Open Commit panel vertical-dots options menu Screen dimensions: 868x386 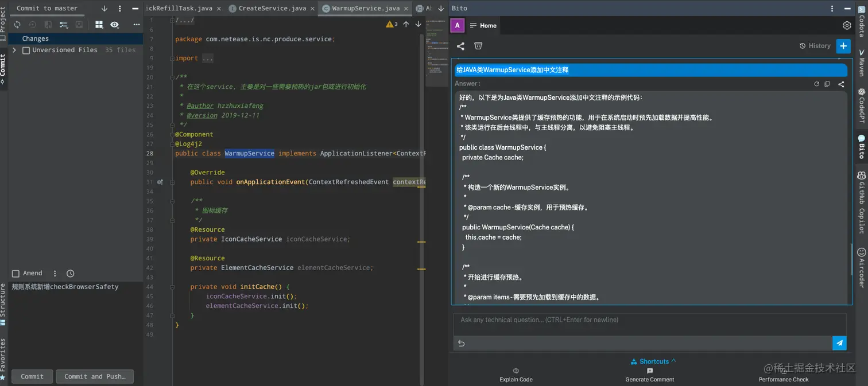[x=119, y=9]
